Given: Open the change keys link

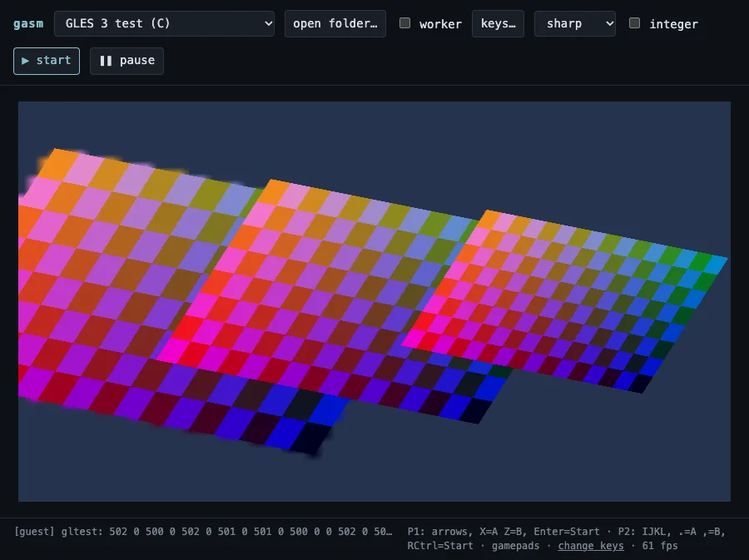Looking at the screenshot, I should (x=591, y=546).
